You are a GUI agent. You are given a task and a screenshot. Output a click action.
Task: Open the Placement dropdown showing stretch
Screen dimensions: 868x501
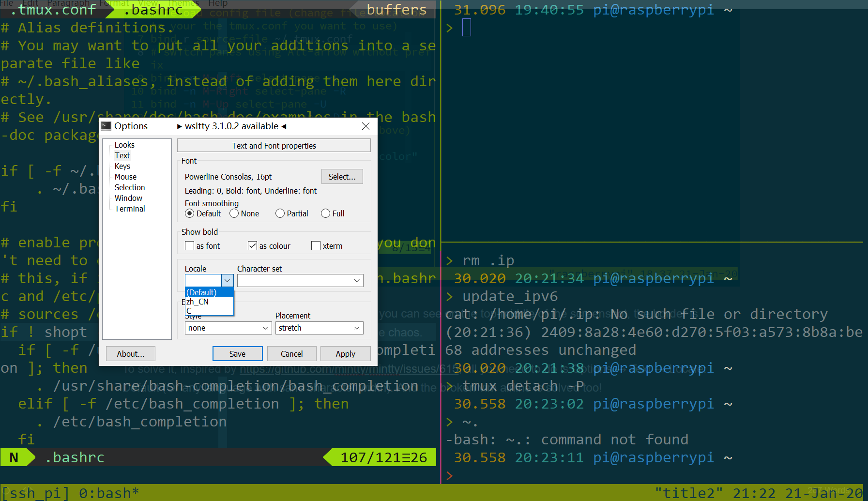pyautogui.click(x=320, y=328)
